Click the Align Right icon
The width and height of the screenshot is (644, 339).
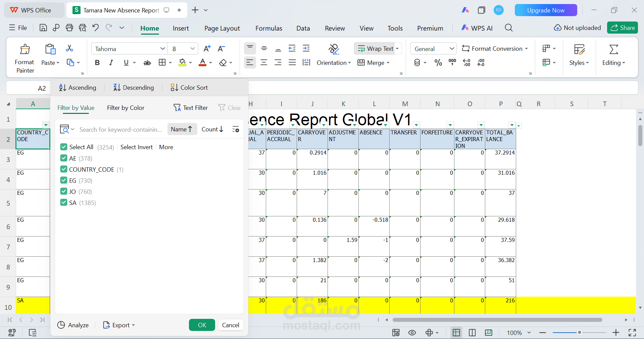(x=278, y=62)
